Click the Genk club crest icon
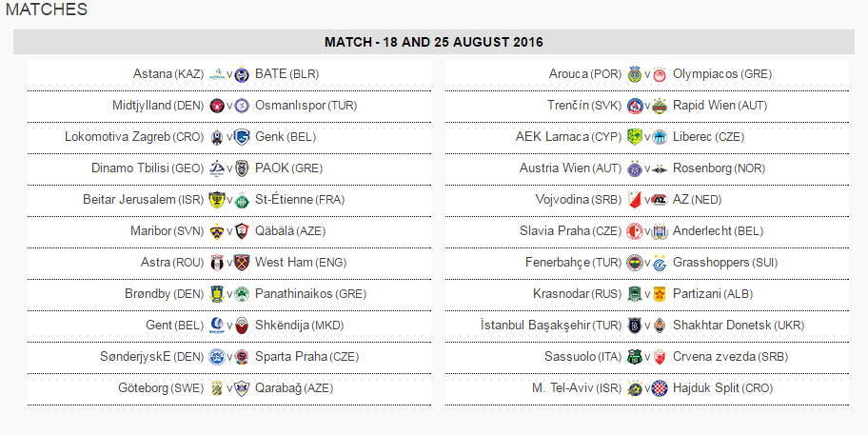This screenshot has width=868, height=435. pyautogui.click(x=242, y=137)
